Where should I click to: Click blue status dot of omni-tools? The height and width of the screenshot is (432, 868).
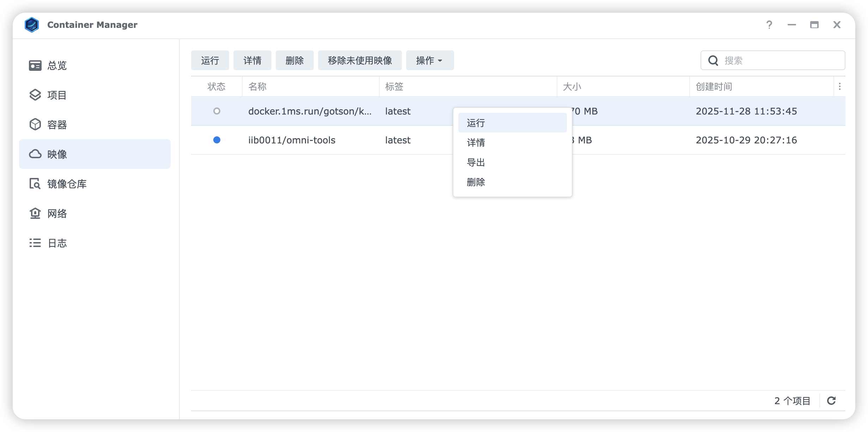[x=217, y=140]
